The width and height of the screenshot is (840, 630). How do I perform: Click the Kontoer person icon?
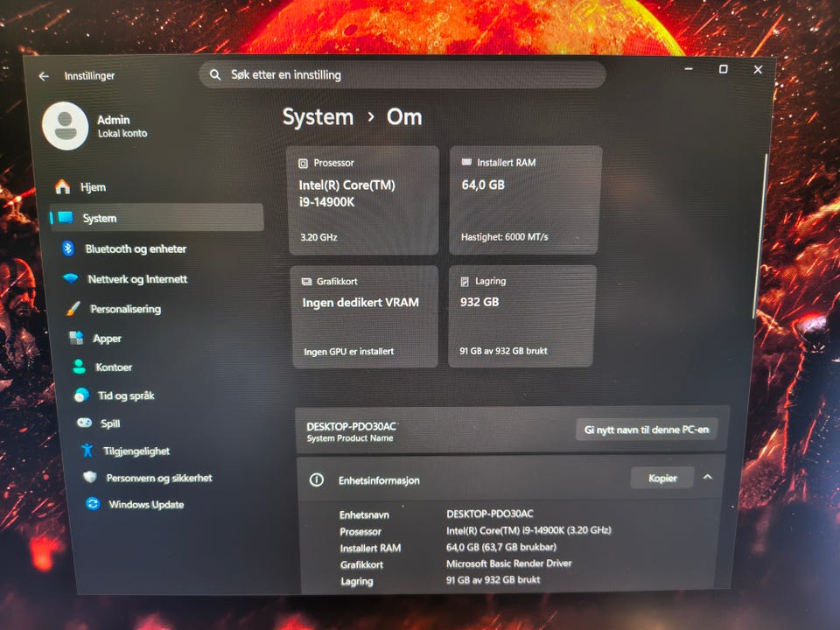[x=79, y=367]
